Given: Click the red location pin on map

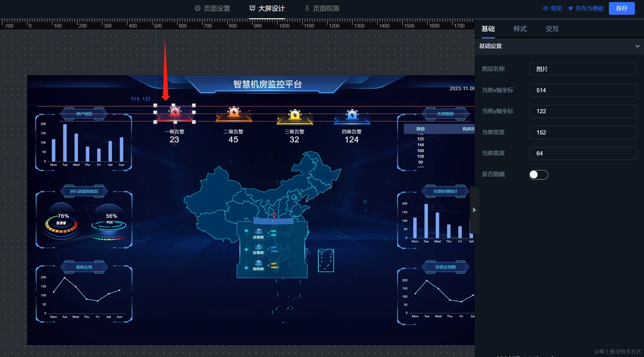Looking at the screenshot, I should click(x=274, y=215).
